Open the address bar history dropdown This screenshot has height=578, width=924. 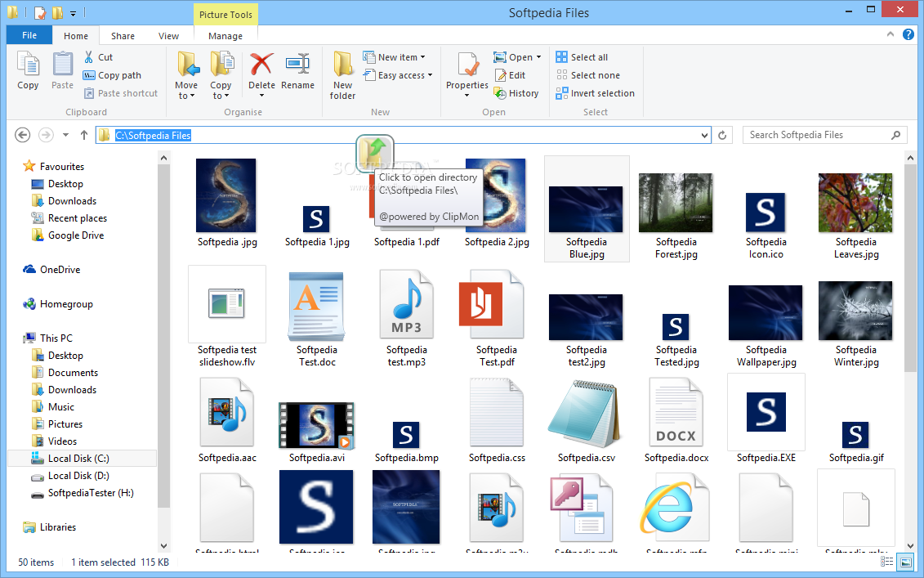[704, 135]
